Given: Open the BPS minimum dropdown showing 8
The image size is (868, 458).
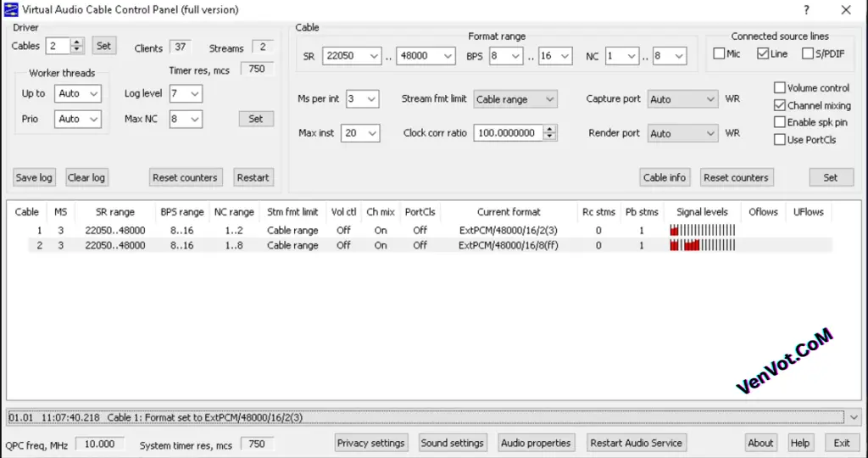Looking at the screenshot, I should click(506, 56).
